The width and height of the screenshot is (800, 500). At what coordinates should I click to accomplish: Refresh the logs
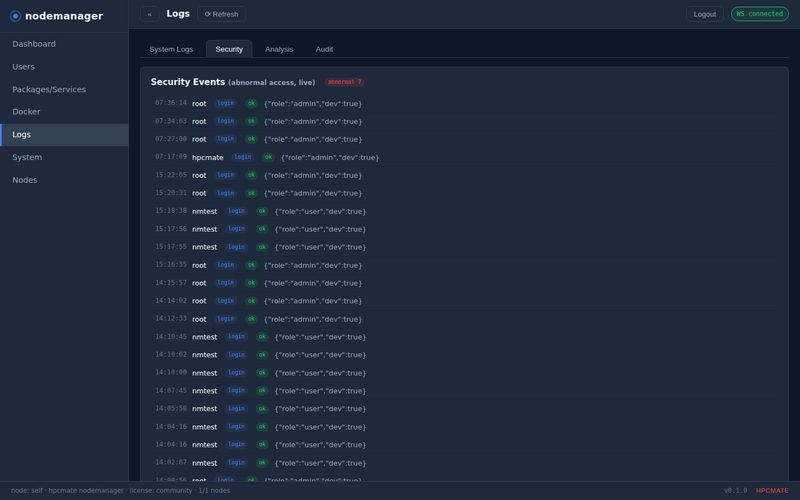point(221,14)
